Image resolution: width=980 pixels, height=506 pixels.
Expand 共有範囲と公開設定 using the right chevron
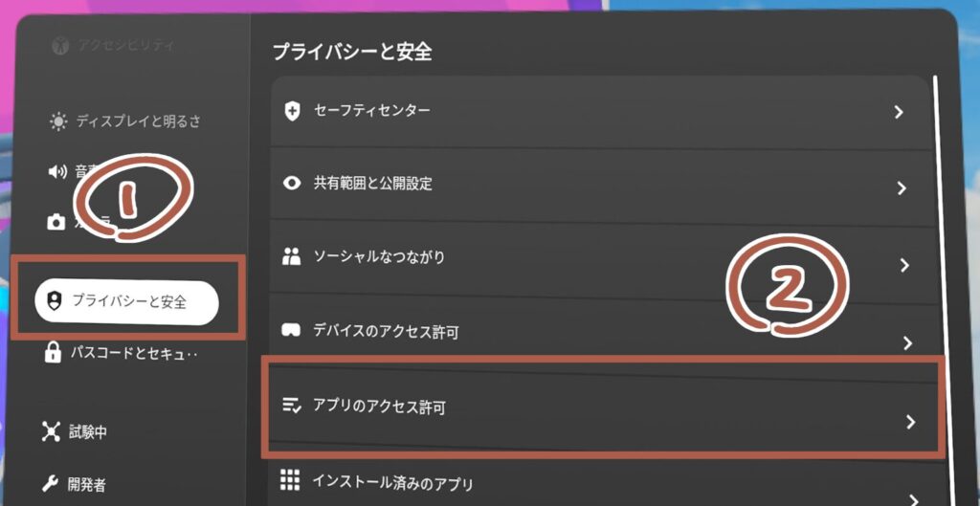(x=902, y=188)
